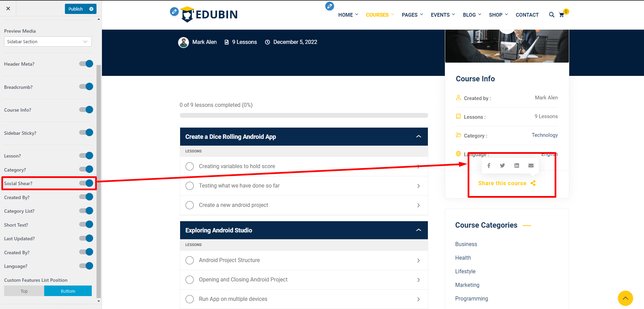
Task: Share course via email envelope icon
Action: [x=531, y=165]
